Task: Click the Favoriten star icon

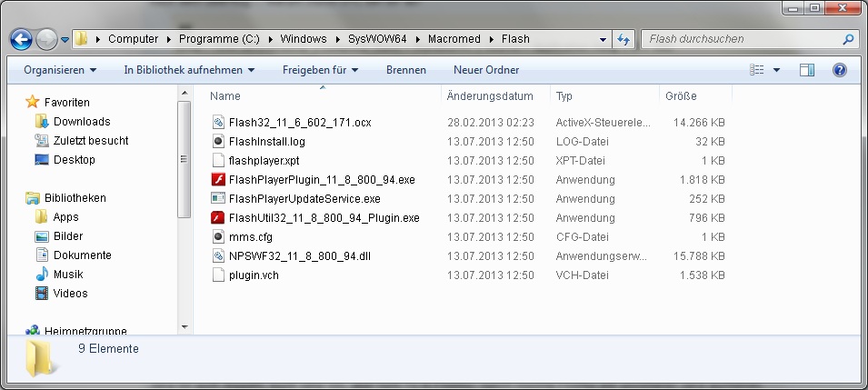Action: point(33,102)
